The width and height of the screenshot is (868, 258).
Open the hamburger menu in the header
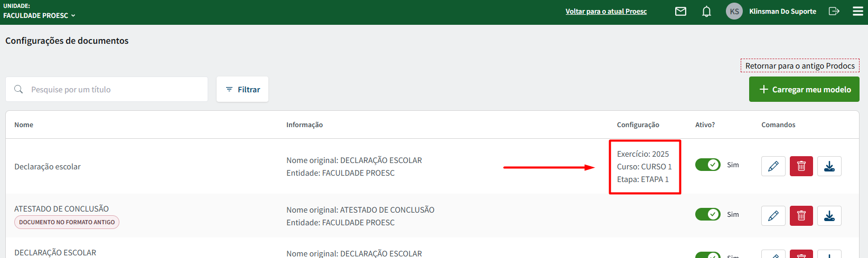[858, 11]
